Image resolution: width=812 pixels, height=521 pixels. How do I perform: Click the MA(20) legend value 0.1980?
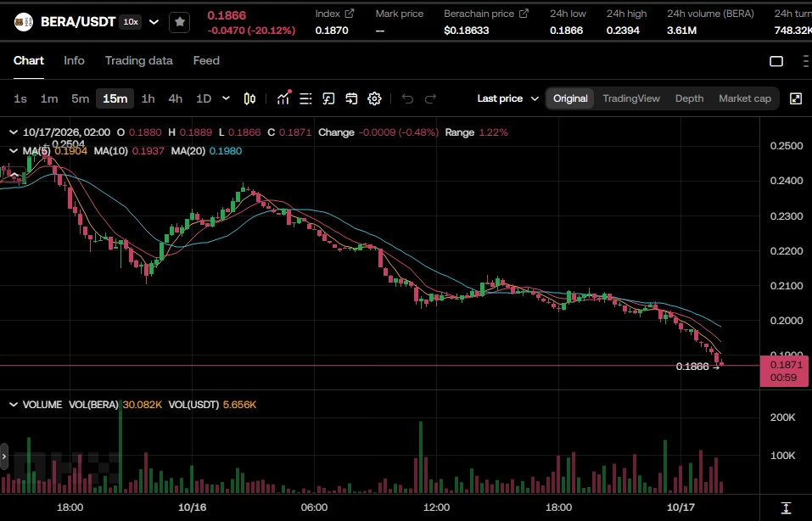[225, 151]
